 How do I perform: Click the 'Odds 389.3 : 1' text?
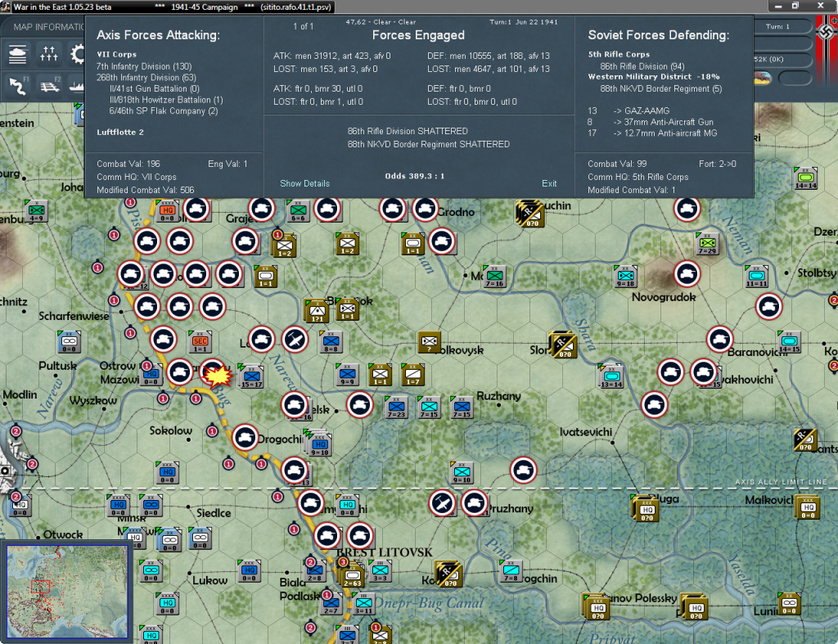tap(414, 176)
